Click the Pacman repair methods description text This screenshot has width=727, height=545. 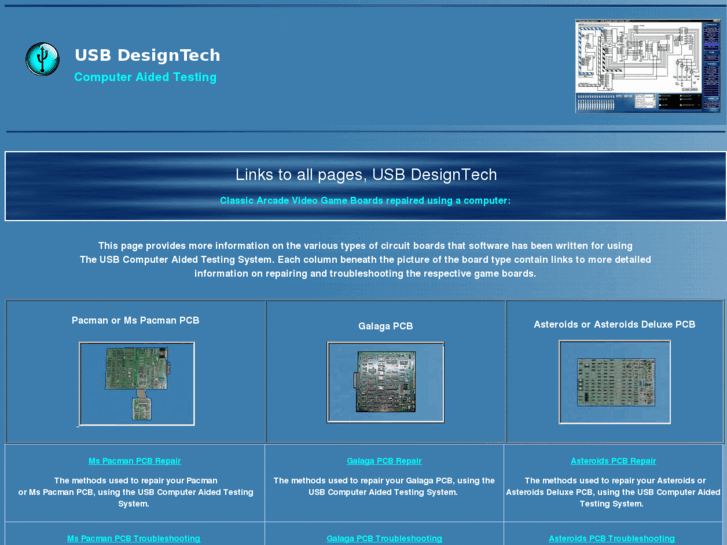tap(135, 492)
